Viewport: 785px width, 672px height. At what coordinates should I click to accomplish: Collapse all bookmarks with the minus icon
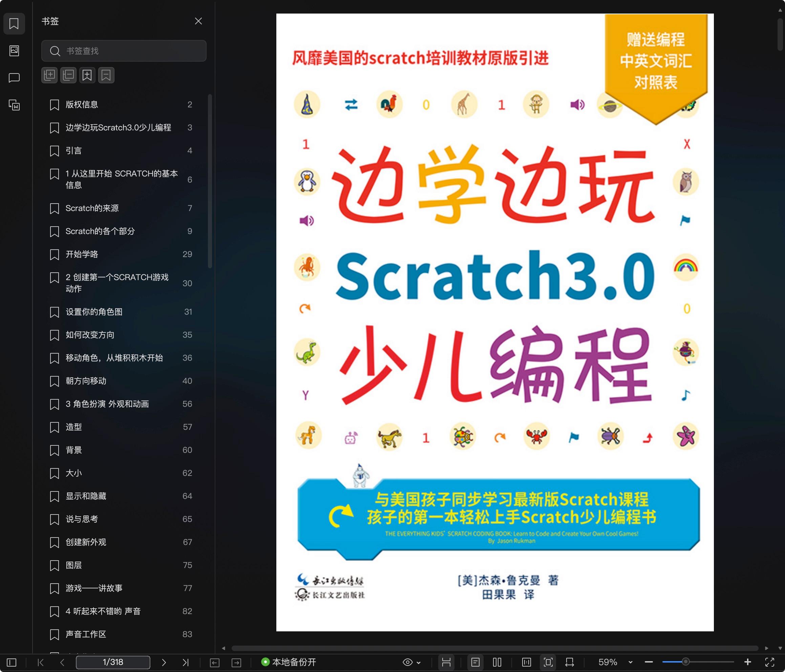[x=68, y=75]
